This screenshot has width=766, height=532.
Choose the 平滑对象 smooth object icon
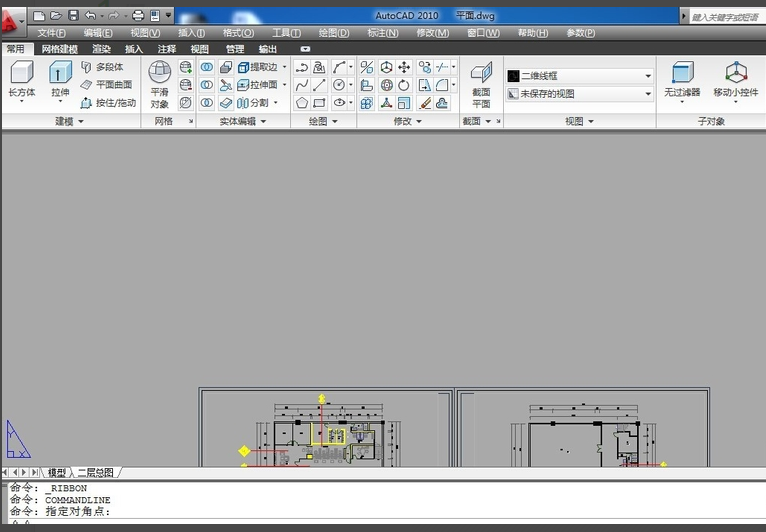[x=159, y=72]
